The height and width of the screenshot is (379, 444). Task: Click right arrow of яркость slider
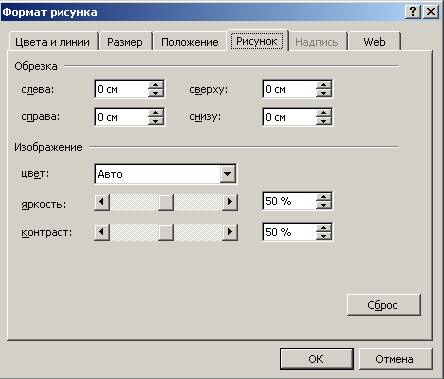(x=230, y=202)
